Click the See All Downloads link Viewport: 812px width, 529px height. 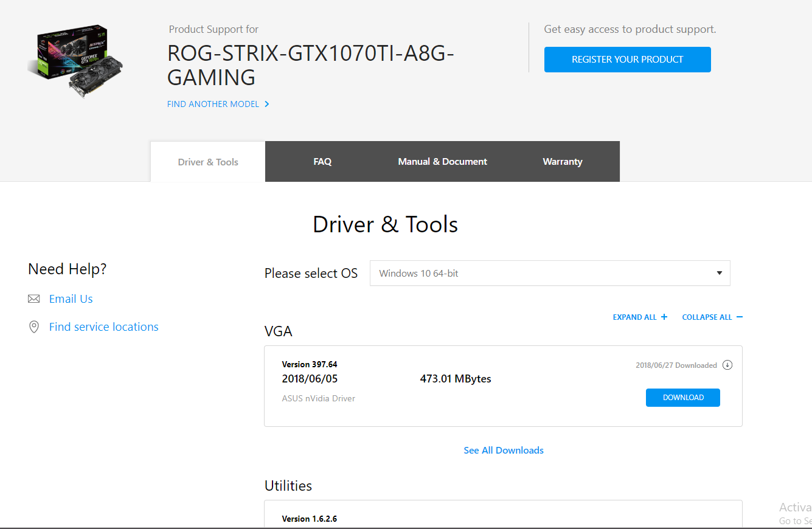[x=504, y=451]
